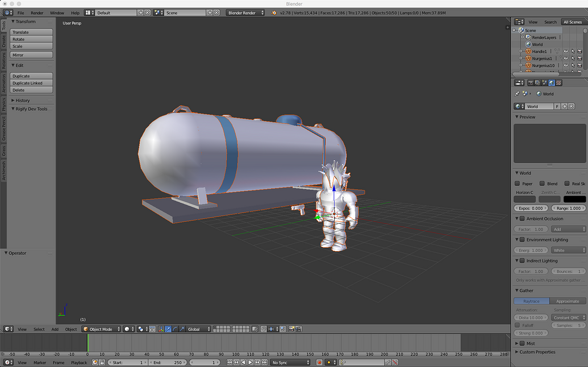Select the Scene properties icon
Viewport: 588px width, 367px height.
(544, 82)
